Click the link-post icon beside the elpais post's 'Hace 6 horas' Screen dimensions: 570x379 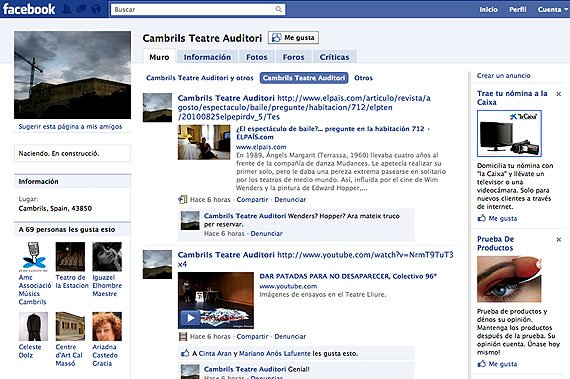[x=182, y=199]
